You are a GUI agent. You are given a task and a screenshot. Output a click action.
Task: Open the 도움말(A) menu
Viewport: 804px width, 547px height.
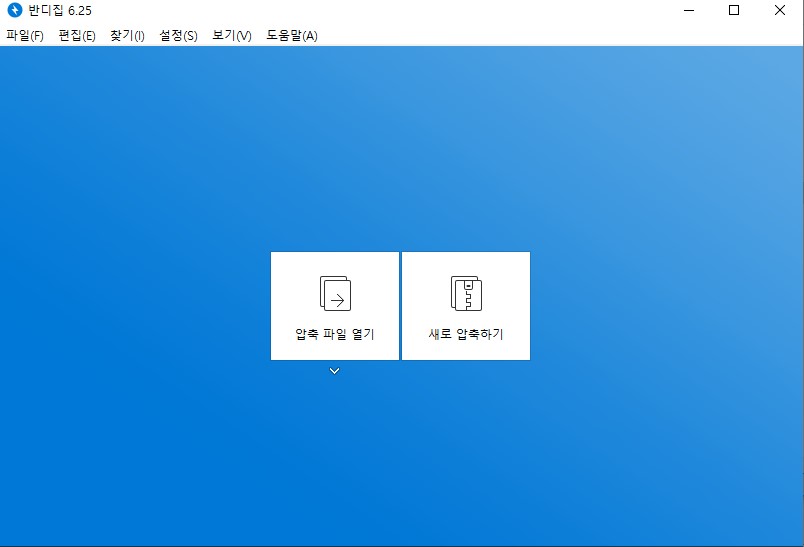[292, 35]
